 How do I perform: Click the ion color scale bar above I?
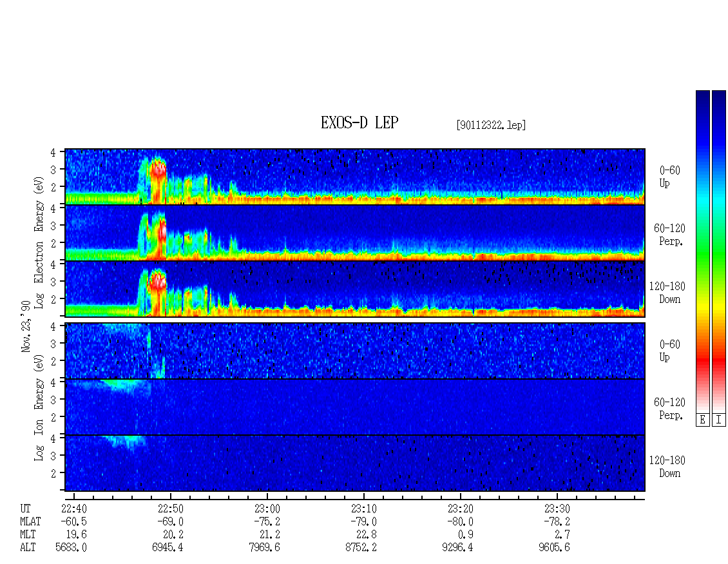[719, 251]
